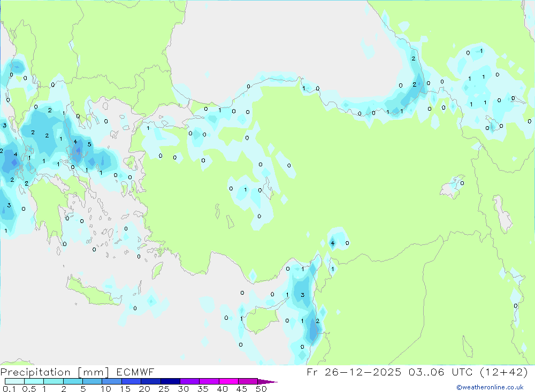535x392 pixels.
Task: Click the '40' legend scale label
Action: [x=222, y=389]
